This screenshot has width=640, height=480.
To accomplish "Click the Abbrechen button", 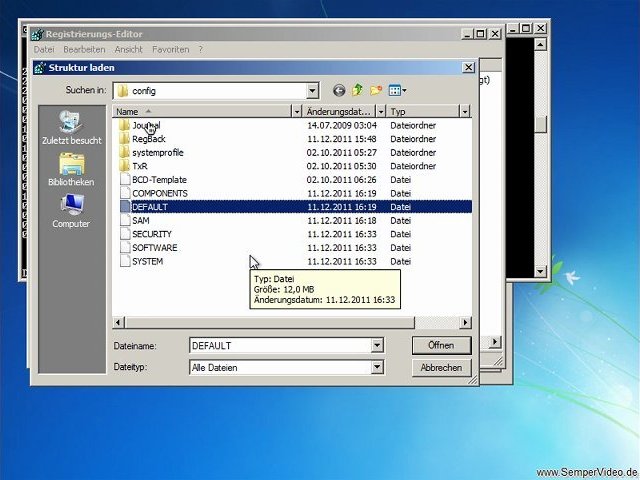I will tap(441, 367).
